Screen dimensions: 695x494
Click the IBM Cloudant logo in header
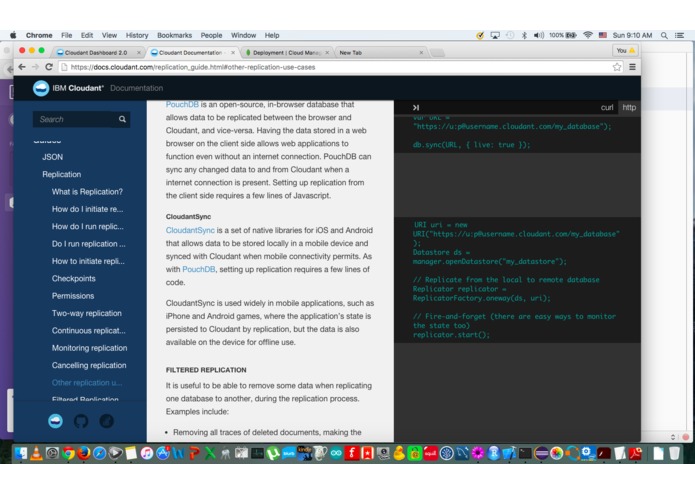(41, 88)
